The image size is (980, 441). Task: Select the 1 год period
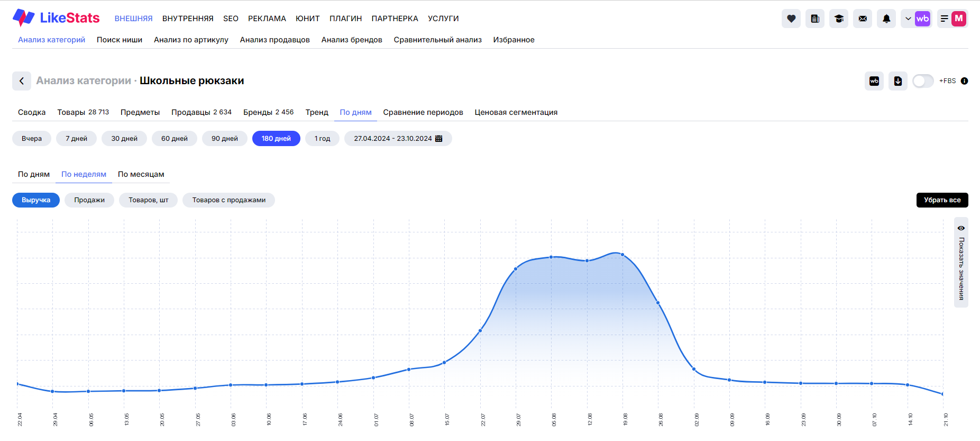tap(322, 139)
